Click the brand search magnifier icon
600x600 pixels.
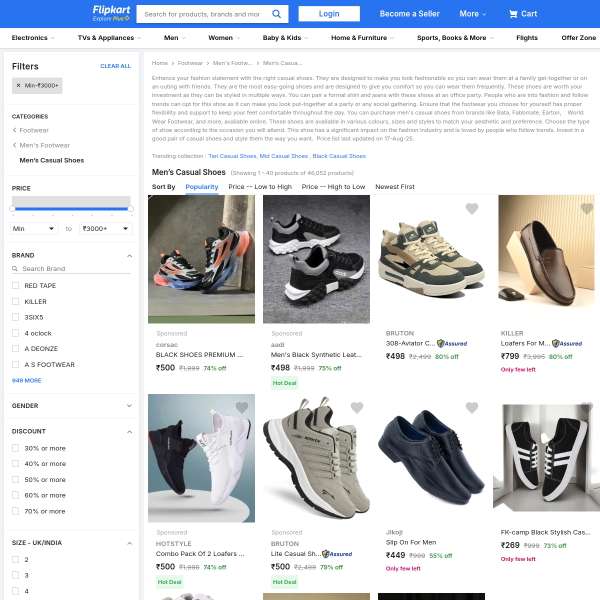pos(15,269)
